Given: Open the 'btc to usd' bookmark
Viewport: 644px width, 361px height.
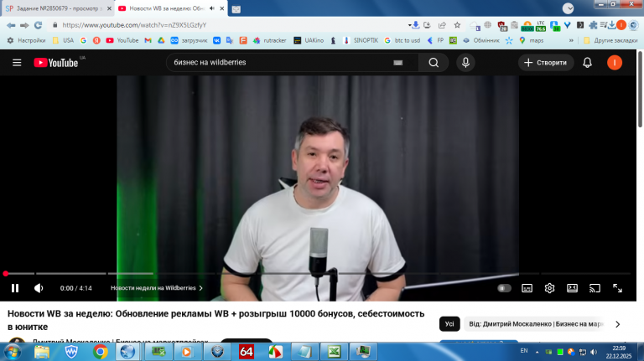Looking at the screenshot, I should click(402, 40).
